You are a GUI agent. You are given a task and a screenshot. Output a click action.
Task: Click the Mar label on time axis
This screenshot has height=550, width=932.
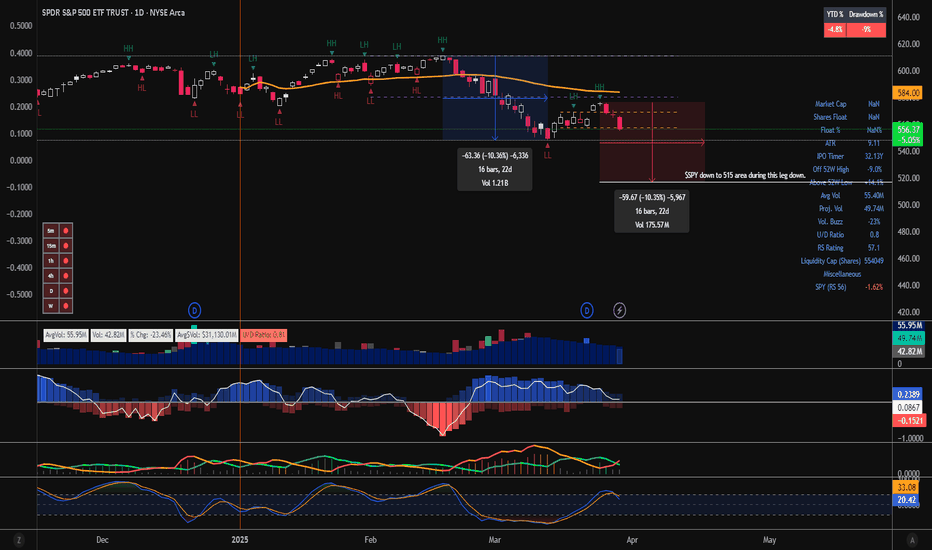pyautogui.click(x=495, y=540)
